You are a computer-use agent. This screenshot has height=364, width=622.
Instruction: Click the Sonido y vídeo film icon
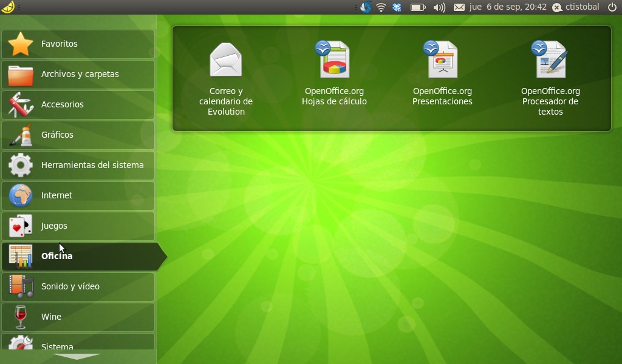coord(20,286)
